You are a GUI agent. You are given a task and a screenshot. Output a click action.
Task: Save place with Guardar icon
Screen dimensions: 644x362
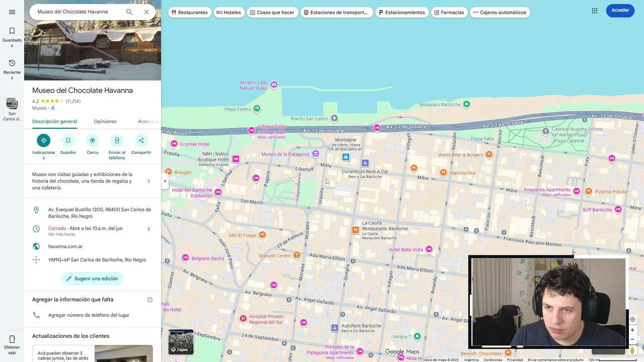click(68, 140)
